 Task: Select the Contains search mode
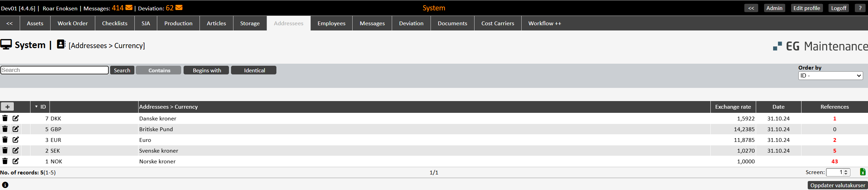click(159, 70)
